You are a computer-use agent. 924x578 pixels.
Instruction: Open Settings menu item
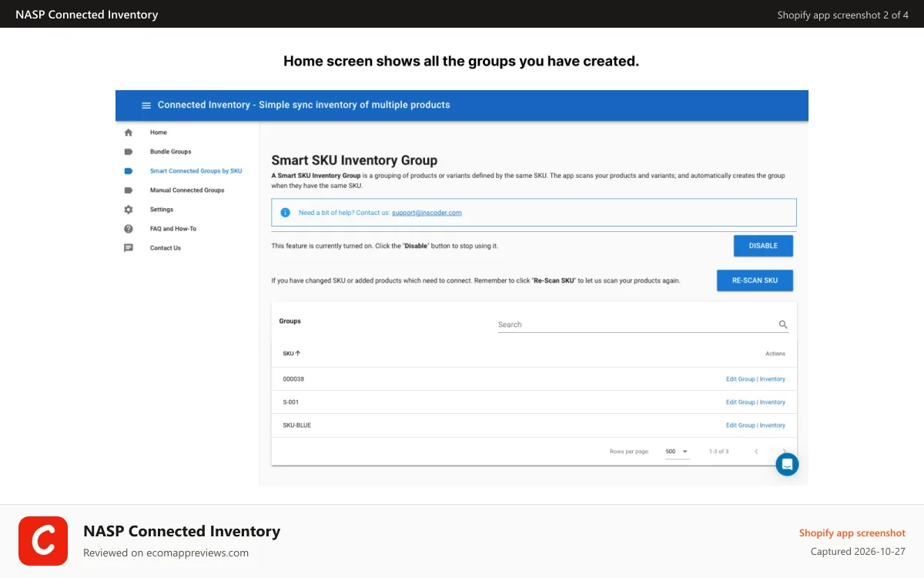[162, 210]
